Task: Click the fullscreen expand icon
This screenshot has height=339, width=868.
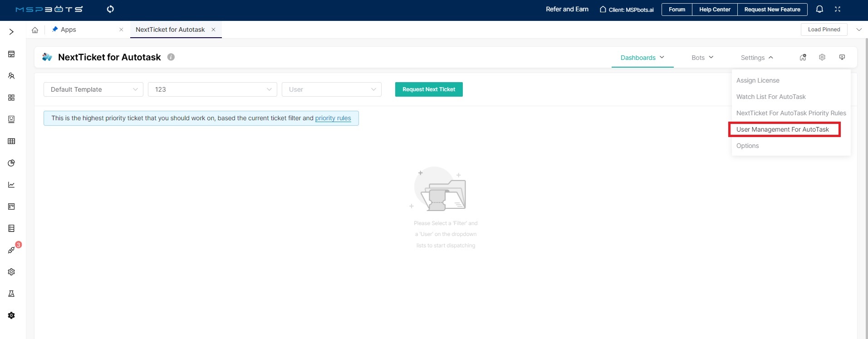Action: (838, 9)
